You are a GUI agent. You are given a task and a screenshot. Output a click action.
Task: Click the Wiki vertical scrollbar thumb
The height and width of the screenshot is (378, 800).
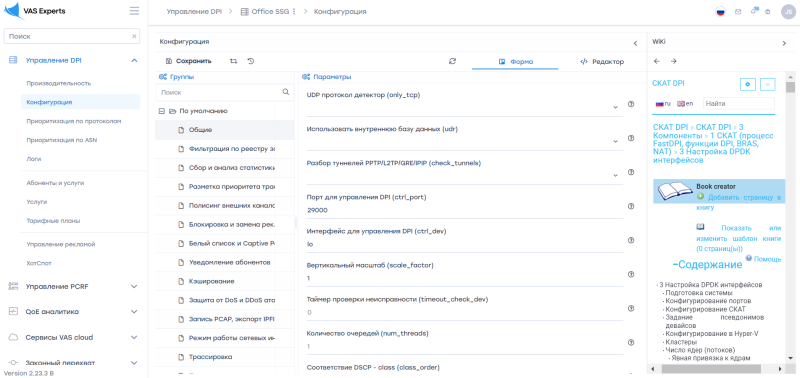(x=790, y=87)
